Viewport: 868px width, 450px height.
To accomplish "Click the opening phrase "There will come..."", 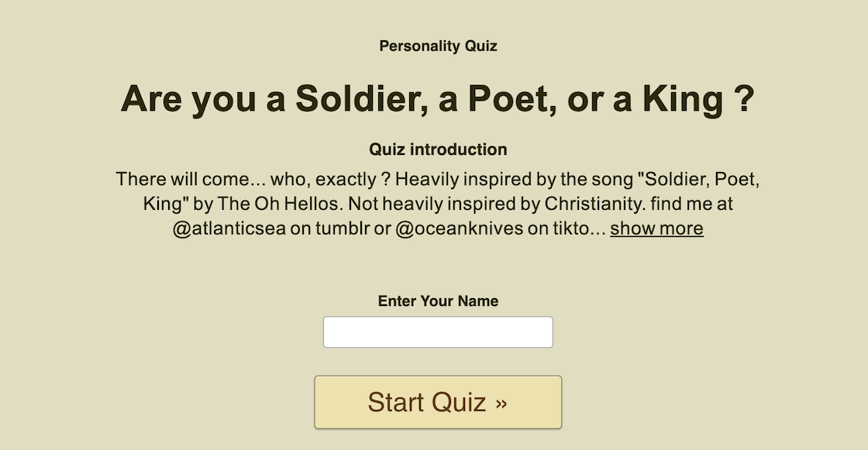I will pos(191,180).
